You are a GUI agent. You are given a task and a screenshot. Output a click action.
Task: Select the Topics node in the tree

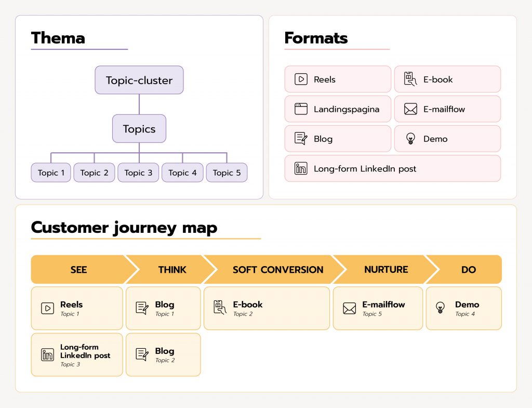click(x=139, y=129)
